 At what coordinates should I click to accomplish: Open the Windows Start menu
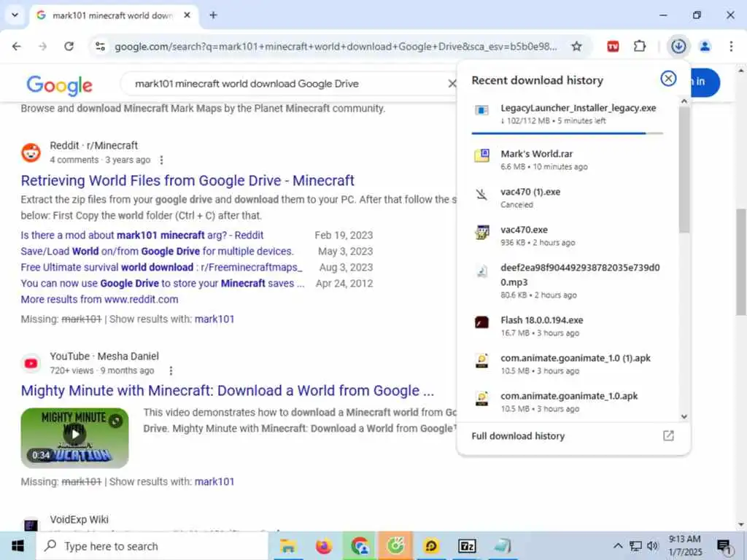(18, 545)
